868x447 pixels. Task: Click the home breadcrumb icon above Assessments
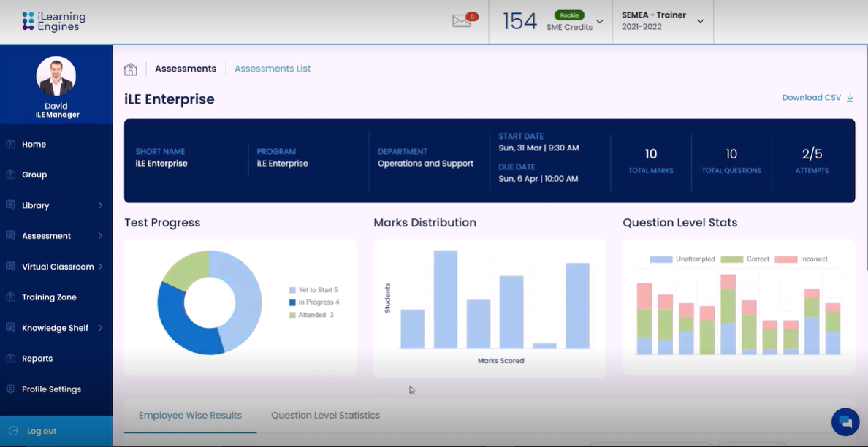(131, 68)
